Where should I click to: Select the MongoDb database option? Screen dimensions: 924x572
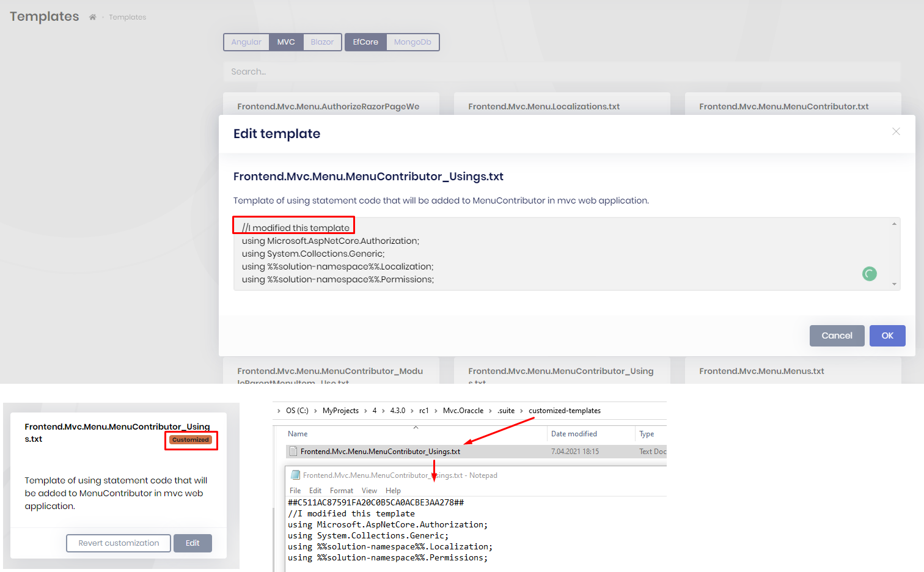[413, 42]
